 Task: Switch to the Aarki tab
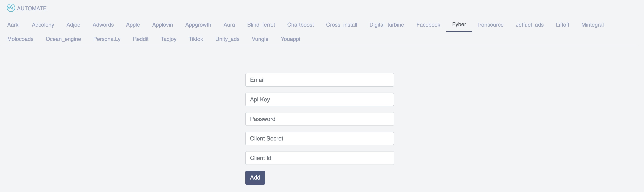14,25
